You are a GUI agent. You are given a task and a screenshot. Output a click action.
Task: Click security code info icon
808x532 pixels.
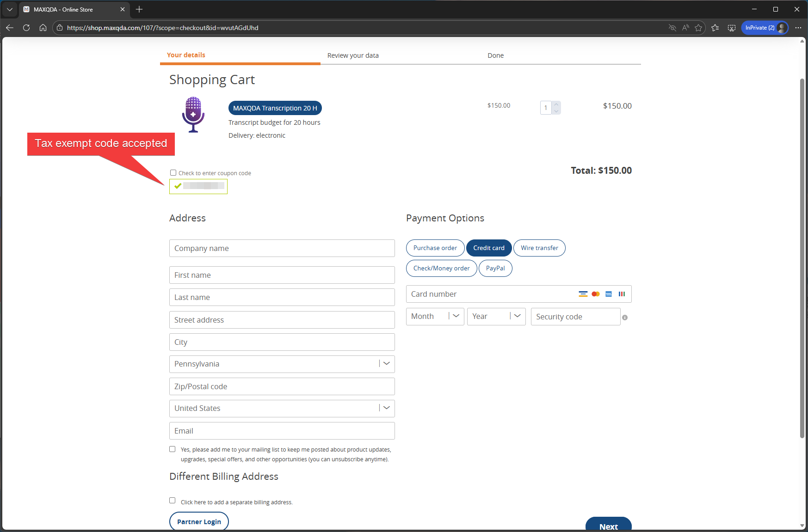(625, 318)
